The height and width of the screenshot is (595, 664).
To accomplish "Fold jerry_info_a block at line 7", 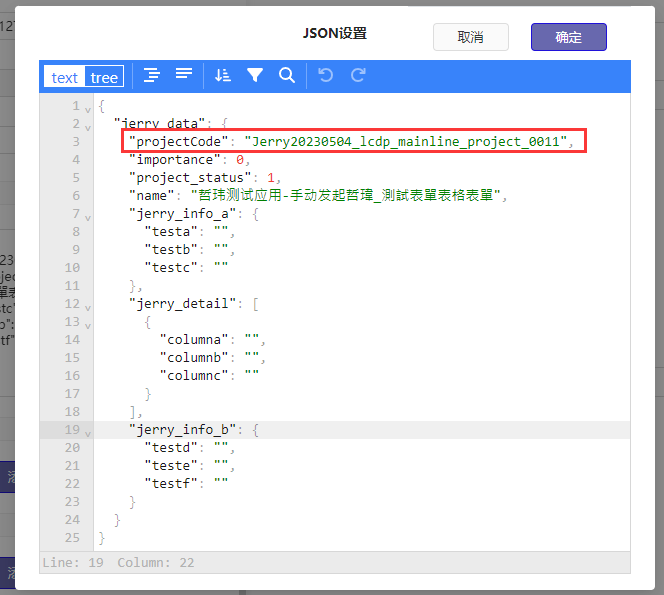I will click(88, 216).
